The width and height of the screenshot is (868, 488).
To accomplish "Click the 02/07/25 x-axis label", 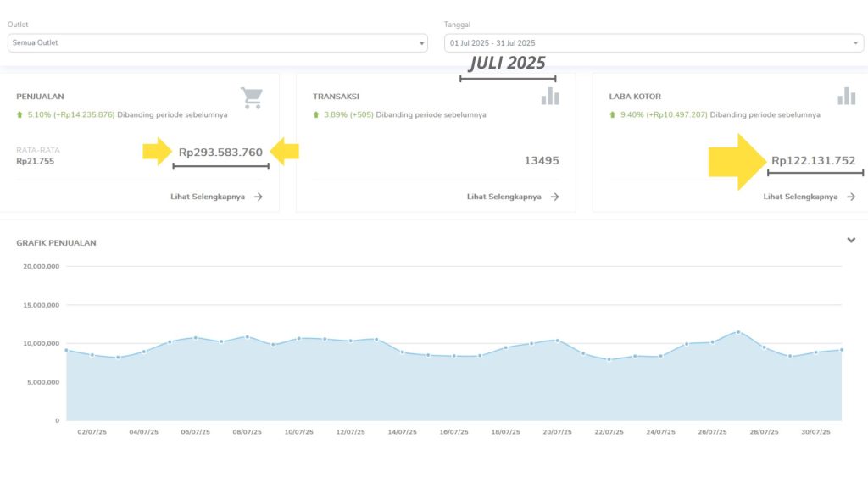I will pos(92,432).
